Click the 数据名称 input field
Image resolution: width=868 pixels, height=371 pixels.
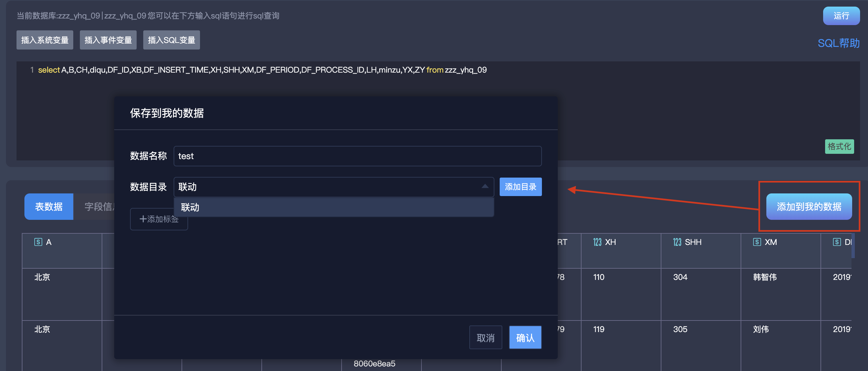click(358, 155)
